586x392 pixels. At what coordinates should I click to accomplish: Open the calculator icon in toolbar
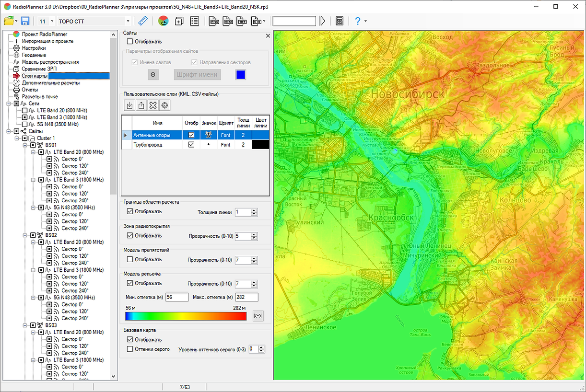340,21
